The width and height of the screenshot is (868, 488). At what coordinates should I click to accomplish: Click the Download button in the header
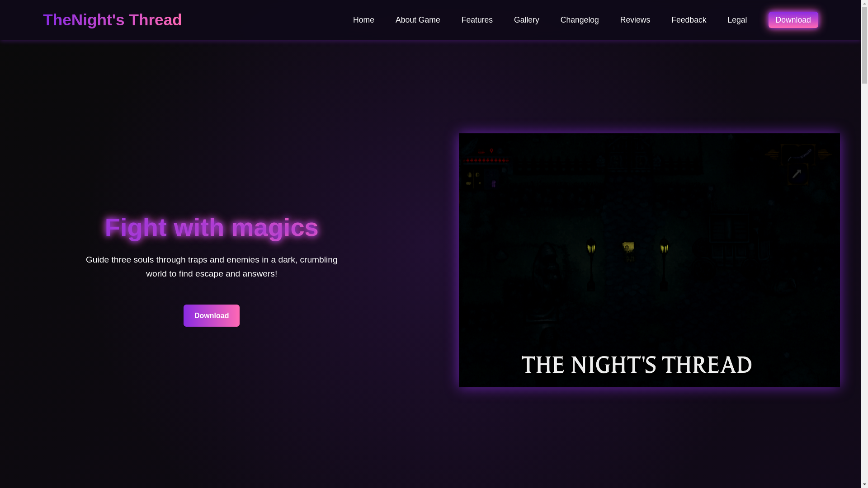coord(793,20)
